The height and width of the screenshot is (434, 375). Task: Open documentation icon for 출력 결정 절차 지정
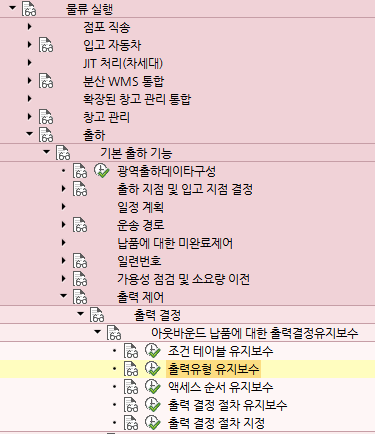pyautogui.click(x=131, y=423)
